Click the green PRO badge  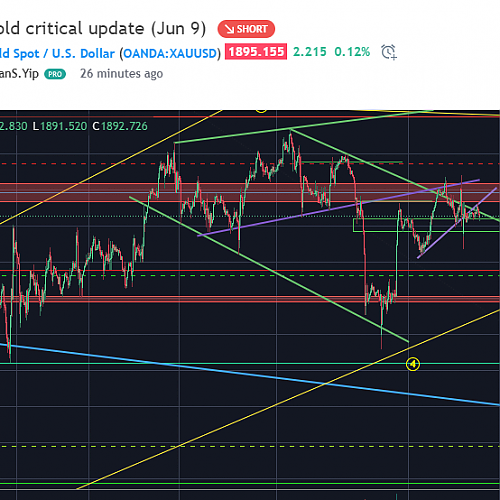[x=55, y=74]
